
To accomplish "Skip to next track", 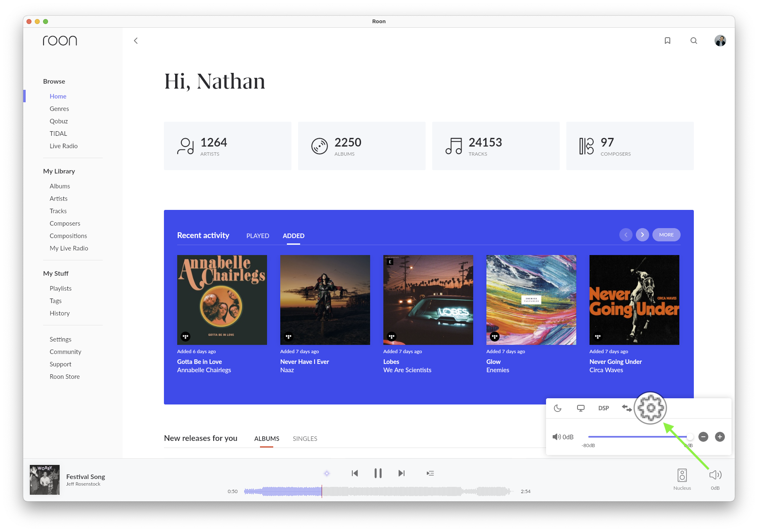I will pyautogui.click(x=401, y=473).
